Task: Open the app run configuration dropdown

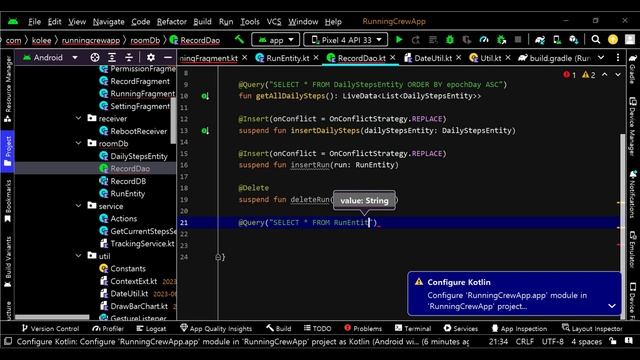Action: pos(276,40)
